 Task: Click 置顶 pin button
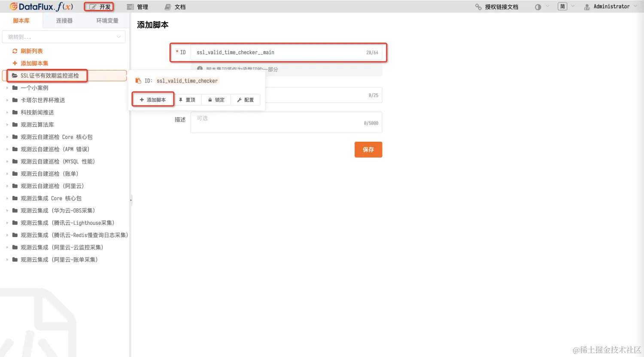click(x=187, y=100)
